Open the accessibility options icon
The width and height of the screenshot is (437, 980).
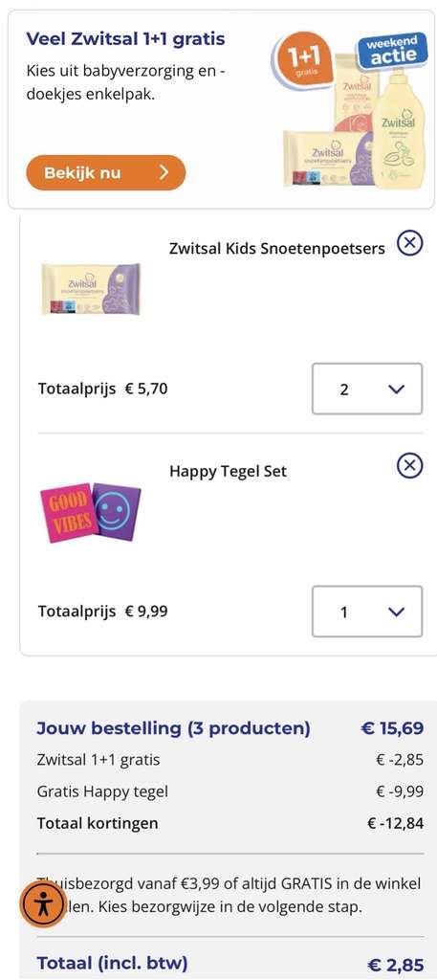[43, 903]
